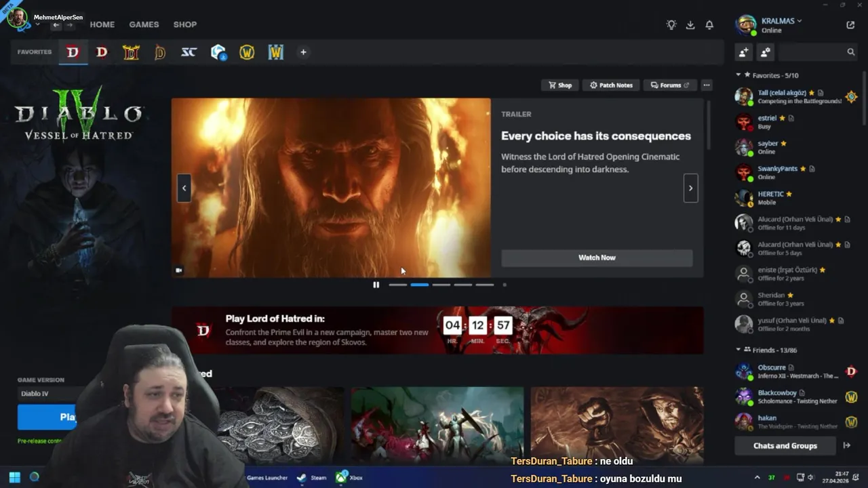Select the Warcraft III favorite icon
Screen dimensions: 868x488
pyautogui.click(x=276, y=52)
